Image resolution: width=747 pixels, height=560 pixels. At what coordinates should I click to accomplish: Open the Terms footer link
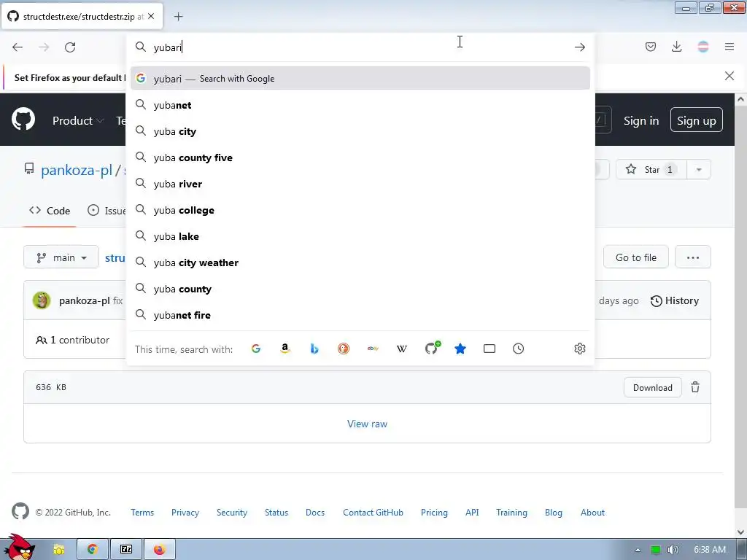tap(142, 513)
